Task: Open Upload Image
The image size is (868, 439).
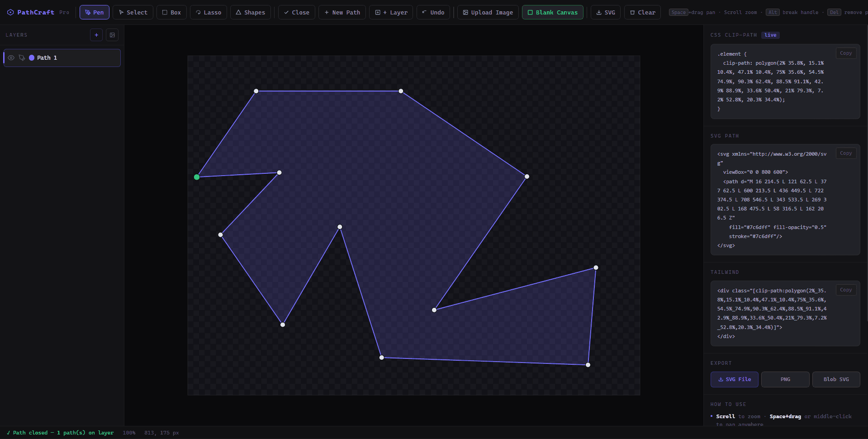Action: [488, 12]
